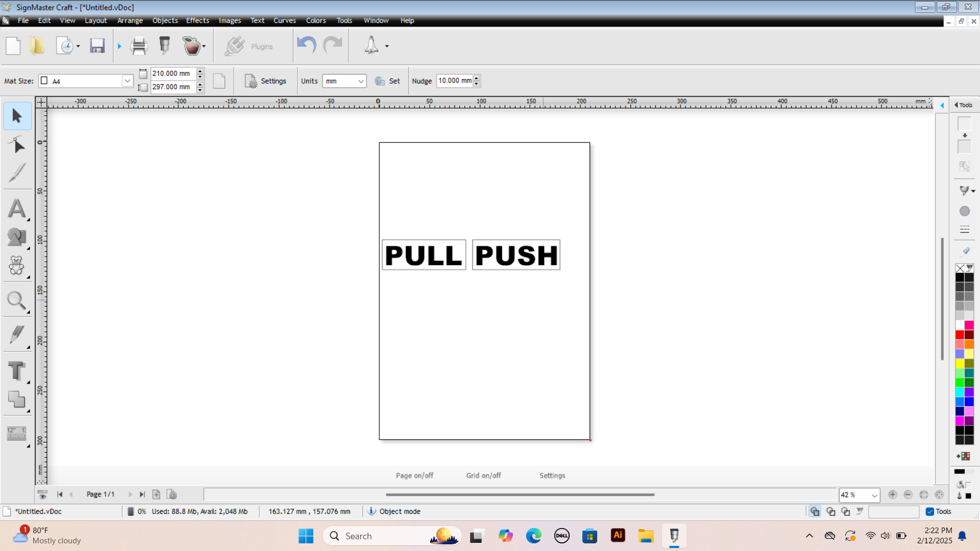The width and height of the screenshot is (980, 551).
Task: Click the mat height input field
Action: tap(174, 87)
